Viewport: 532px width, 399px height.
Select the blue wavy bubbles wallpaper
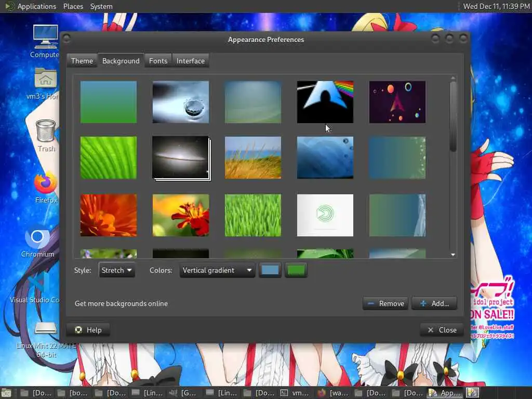point(325,157)
